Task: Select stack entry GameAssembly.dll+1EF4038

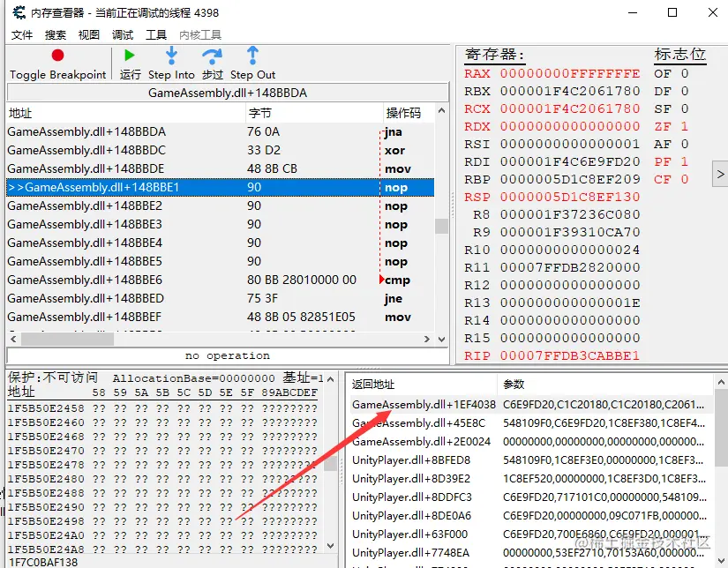Action: click(530, 405)
